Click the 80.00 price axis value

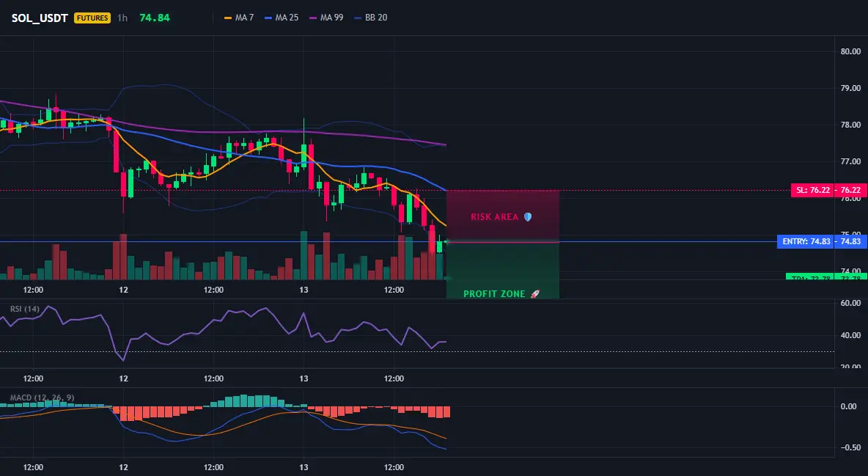coord(850,51)
